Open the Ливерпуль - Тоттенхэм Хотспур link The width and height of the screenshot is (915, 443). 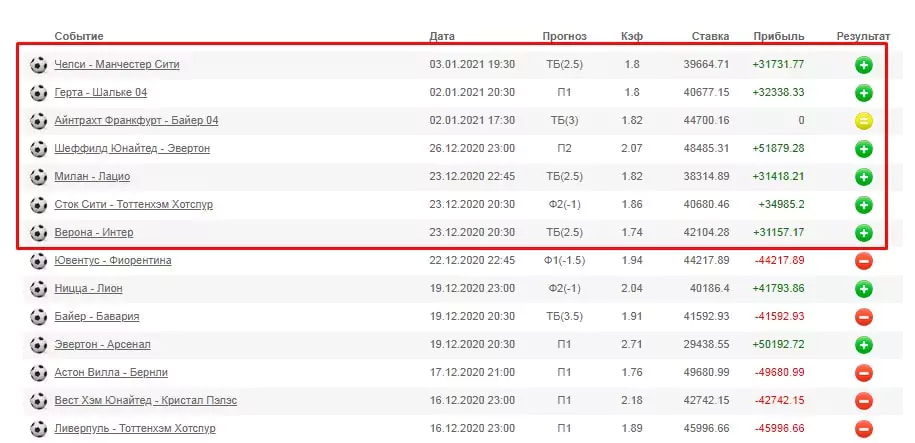click(135, 428)
